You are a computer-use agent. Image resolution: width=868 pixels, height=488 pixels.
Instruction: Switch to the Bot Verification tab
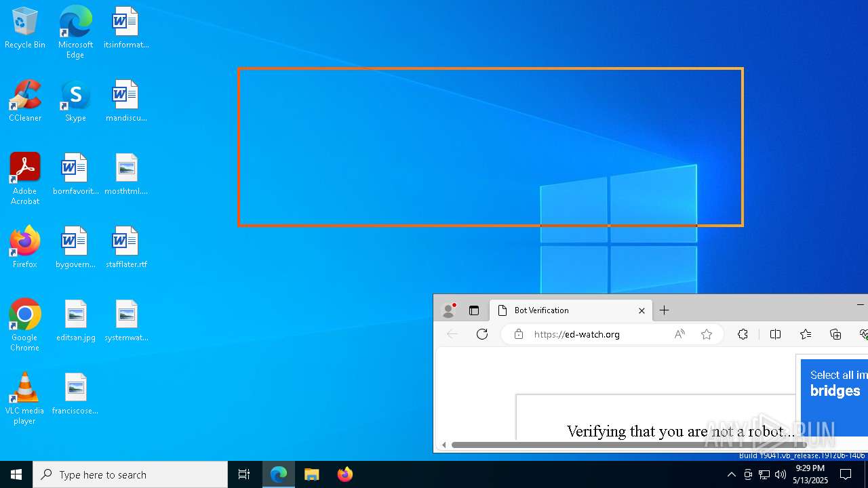570,310
